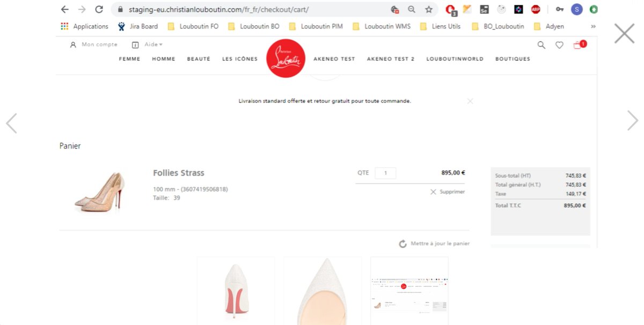Dismiss the free delivery banner with its X
The image size is (644, 325).
[x=470, y=101]
